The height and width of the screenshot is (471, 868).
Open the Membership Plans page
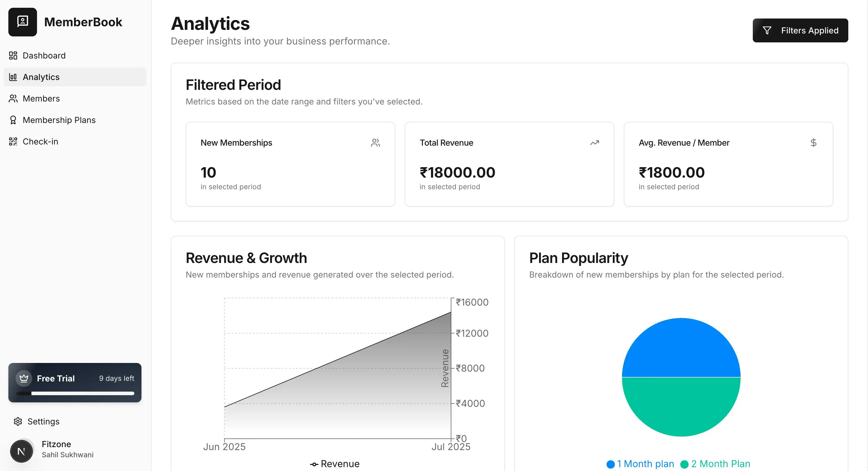click(59, 120)
